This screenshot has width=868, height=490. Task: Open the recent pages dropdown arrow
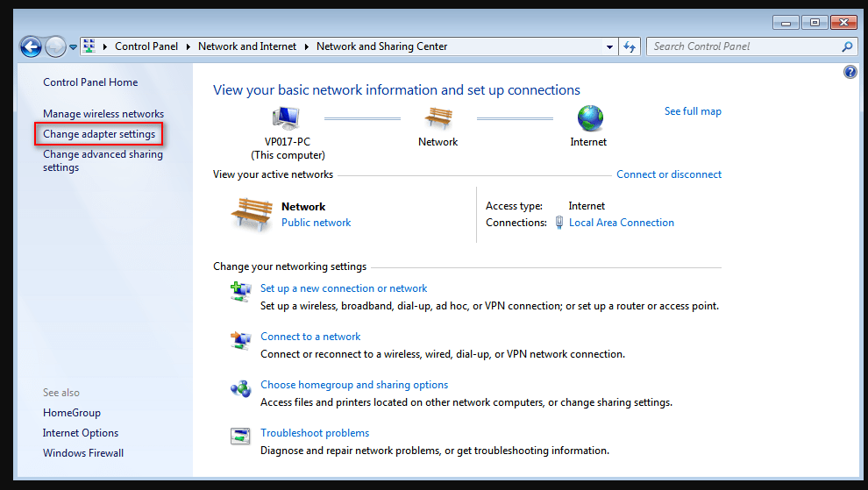tap(73, 47)
